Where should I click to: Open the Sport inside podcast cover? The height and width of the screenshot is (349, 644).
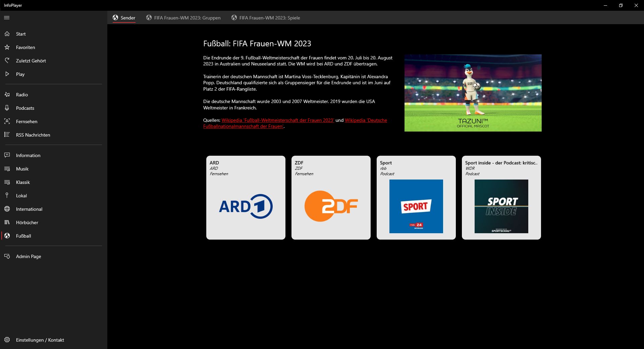click(x=501, y=206)
